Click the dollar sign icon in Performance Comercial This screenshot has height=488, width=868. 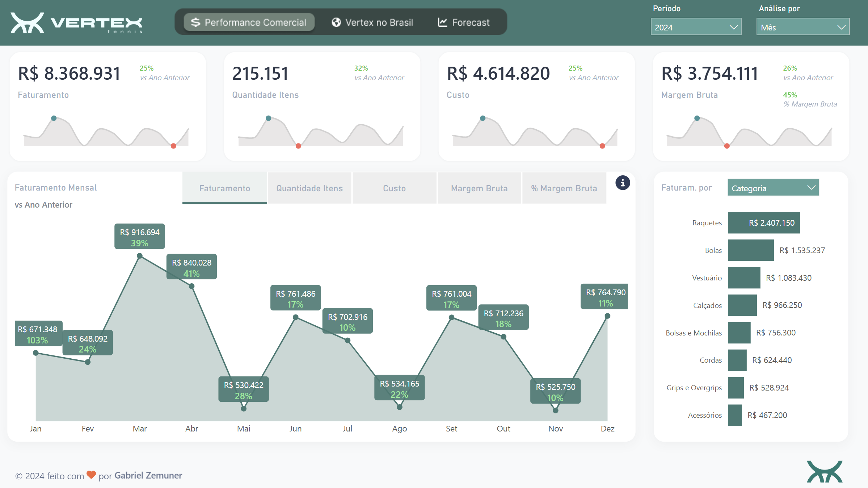tap(195, 22)
